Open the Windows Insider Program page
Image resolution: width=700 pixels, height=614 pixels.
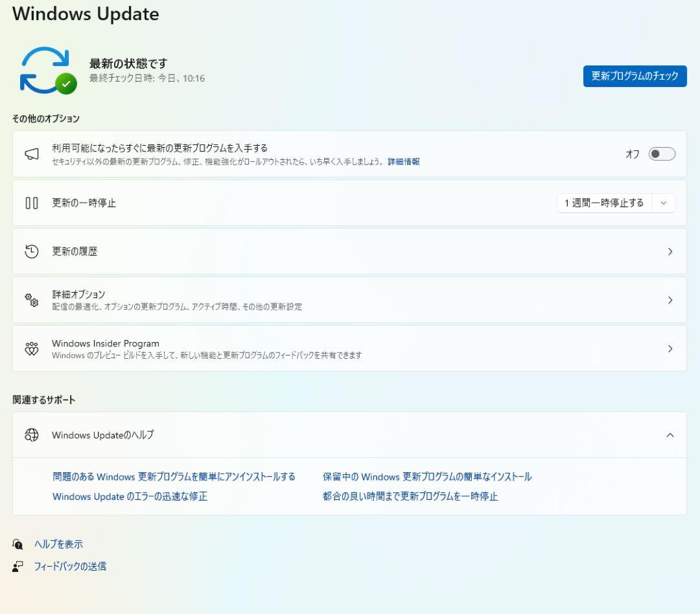coord(670,348)
